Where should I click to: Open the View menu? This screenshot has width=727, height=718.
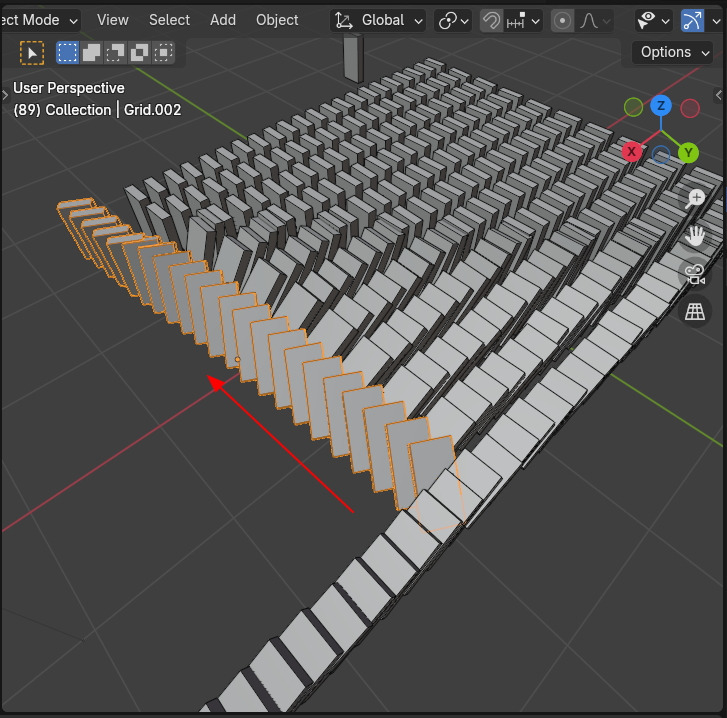point(113,20)
